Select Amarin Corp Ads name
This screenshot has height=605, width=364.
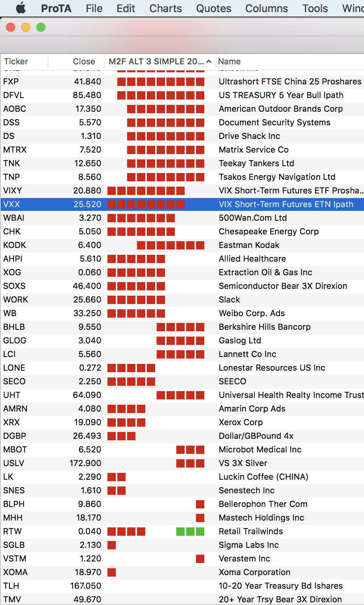coord(252,409)
